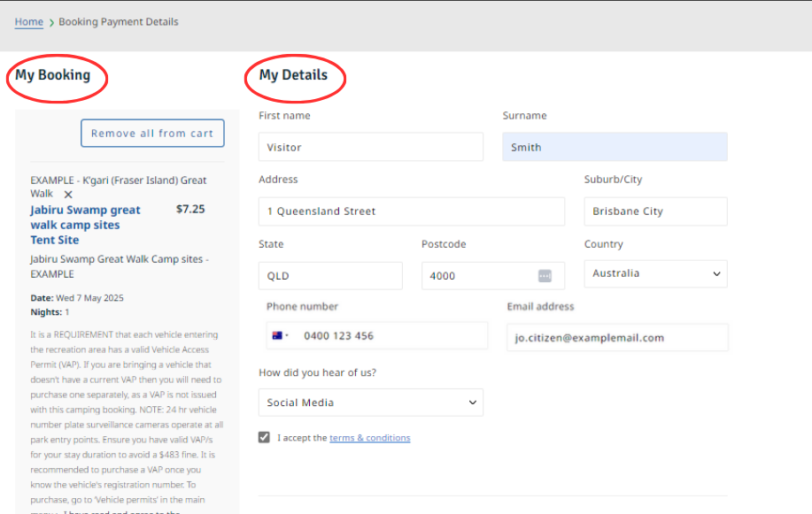Remove the K'gari Great Walk cart item
Image resolution: width=812 pixels, height=514 pixels.
point(68,195)
